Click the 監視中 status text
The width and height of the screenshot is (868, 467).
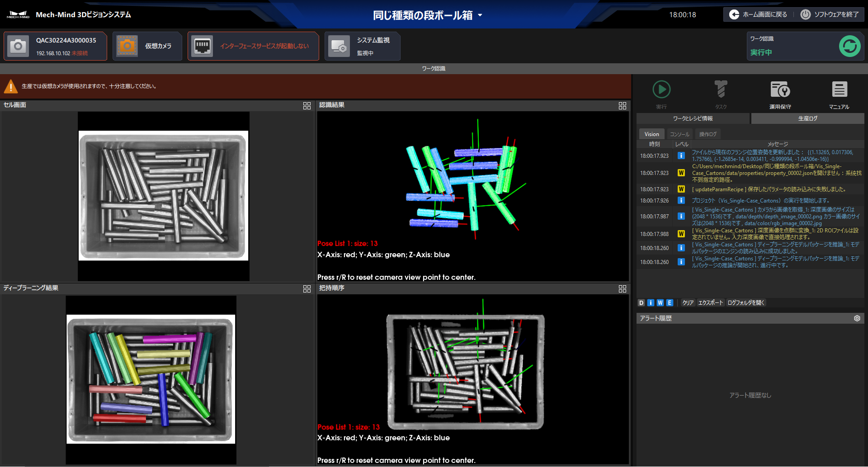[365, 53]
